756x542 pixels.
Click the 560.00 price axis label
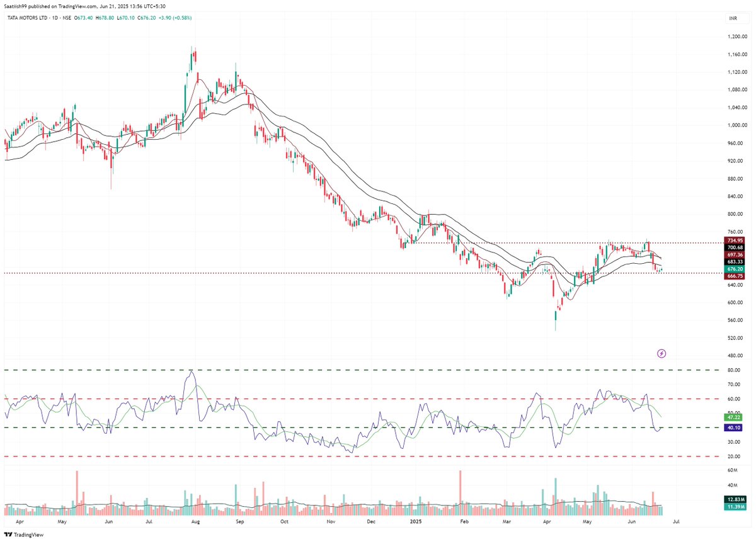click(x=735, y=320)
